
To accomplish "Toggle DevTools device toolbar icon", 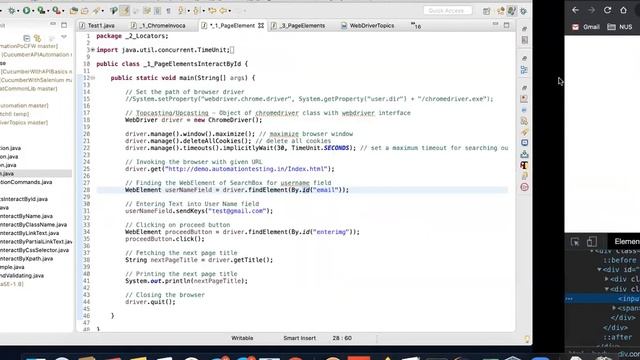I will tap(592, 242).
